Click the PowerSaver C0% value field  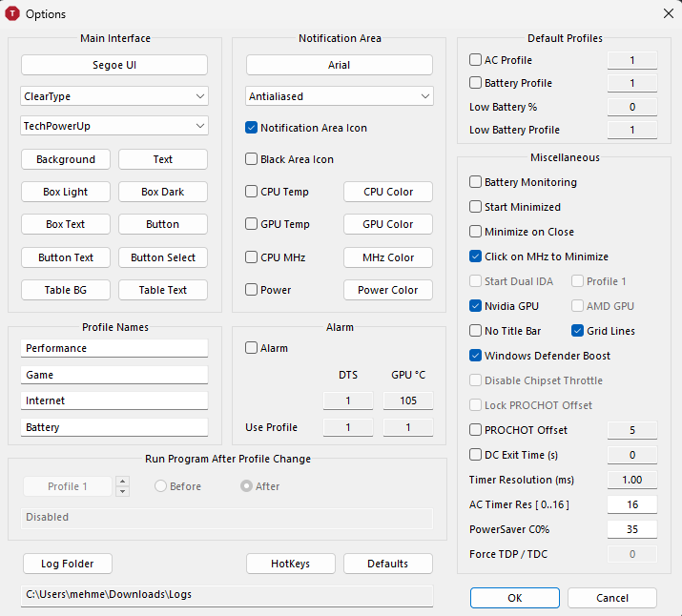coord(632,529)
